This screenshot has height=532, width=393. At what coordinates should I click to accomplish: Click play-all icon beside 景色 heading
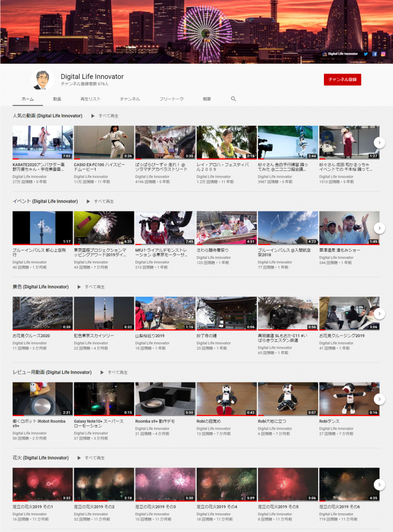tap(79, 287)
